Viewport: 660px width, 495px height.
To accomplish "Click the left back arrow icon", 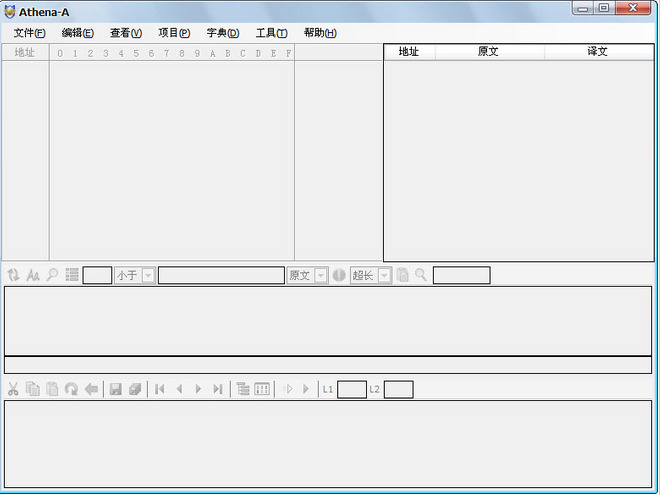I will tap(91, 389).
